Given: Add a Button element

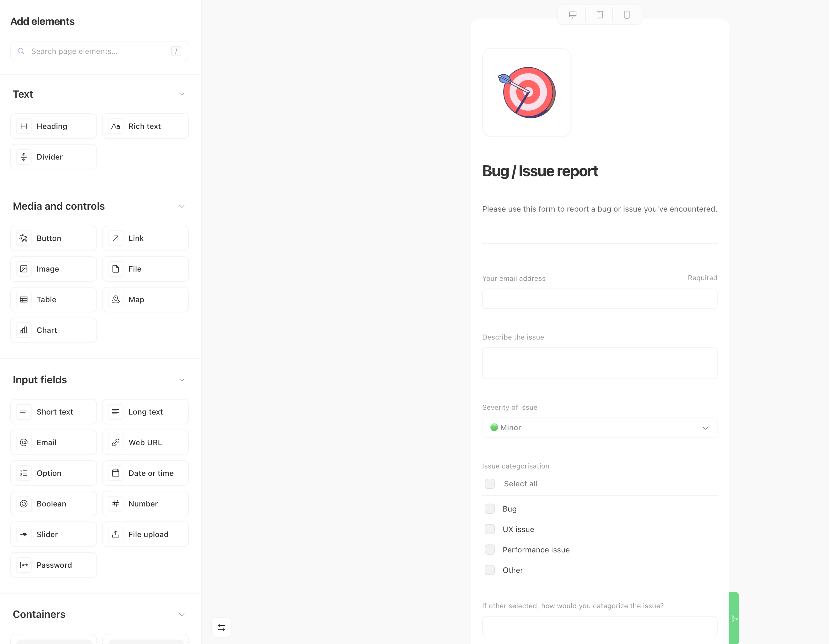Looking at the screenshot, I should (x=54, y=238).
